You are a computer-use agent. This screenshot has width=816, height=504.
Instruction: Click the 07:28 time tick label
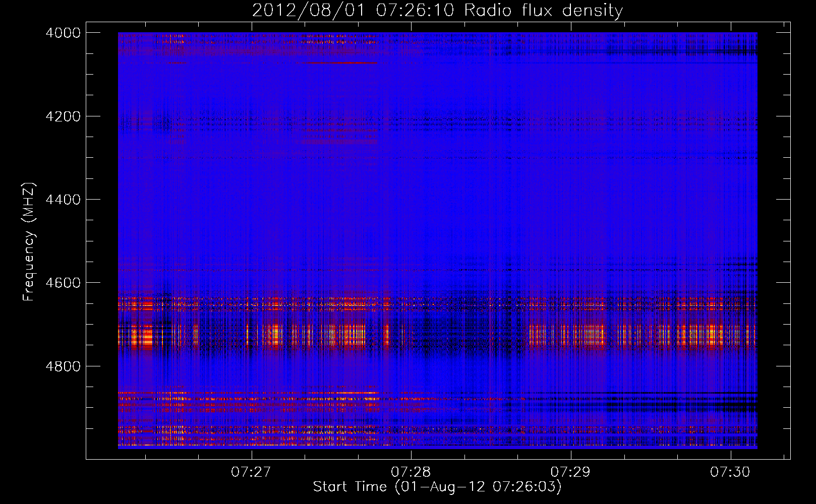[411, 472]
